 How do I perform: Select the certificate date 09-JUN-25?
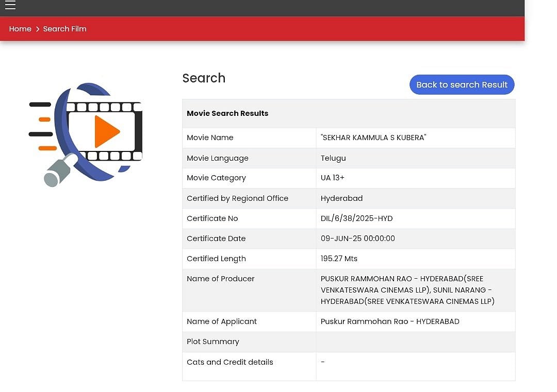[357, 238]
